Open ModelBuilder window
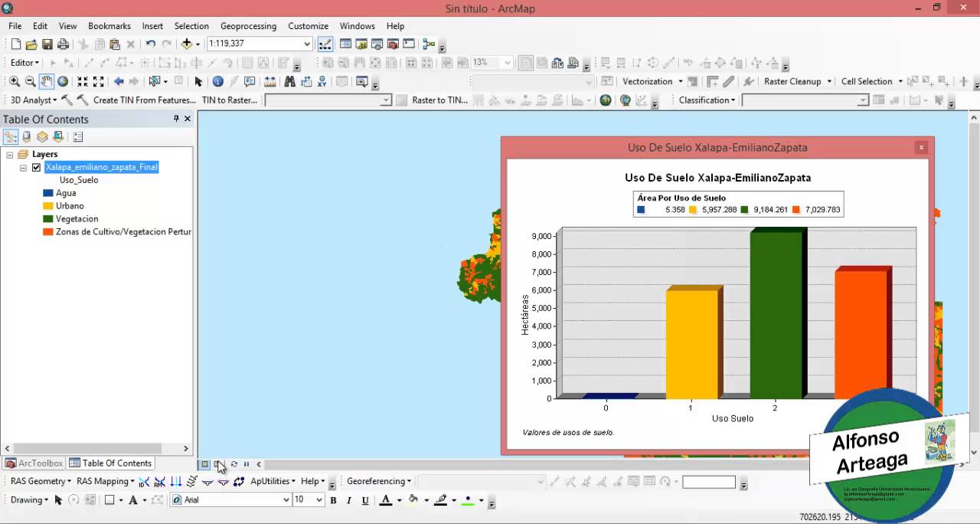Viewport: 980px width, 524px height. click(429, 44)
